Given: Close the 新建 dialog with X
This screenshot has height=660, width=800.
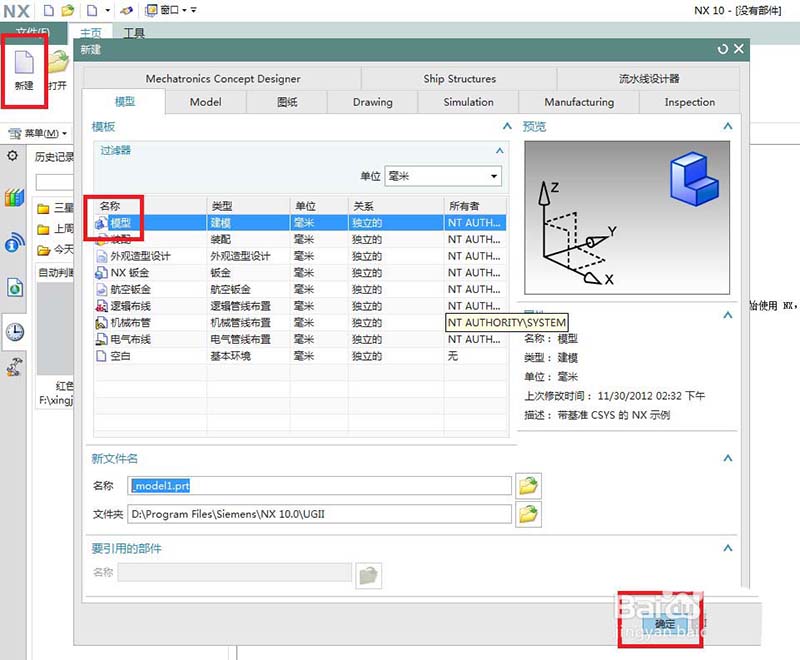Looking at the screenshot, I should (738, 49).
